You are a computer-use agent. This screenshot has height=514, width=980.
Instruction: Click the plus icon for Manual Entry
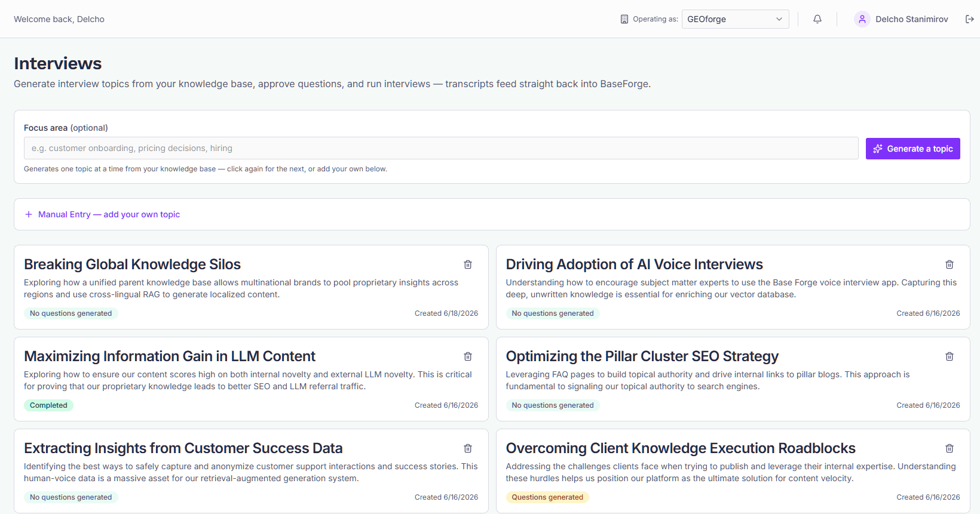pyautogui.click(x=29, y=214)
